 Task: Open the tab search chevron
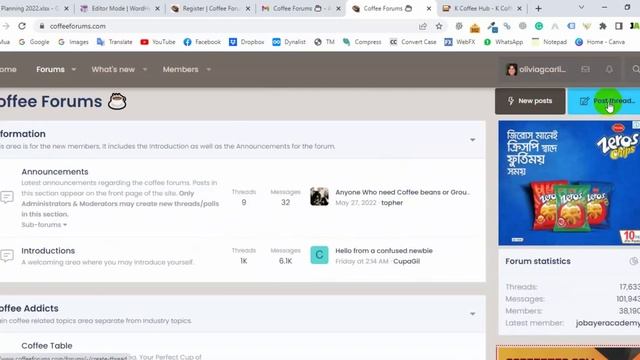click(x=581, y=7)
